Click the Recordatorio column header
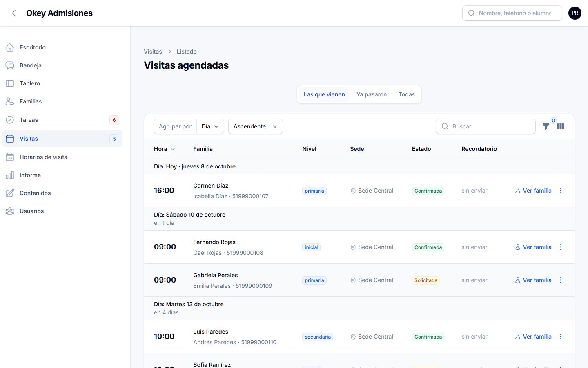The height and width of the screenshot is (368, 588). 479,149
